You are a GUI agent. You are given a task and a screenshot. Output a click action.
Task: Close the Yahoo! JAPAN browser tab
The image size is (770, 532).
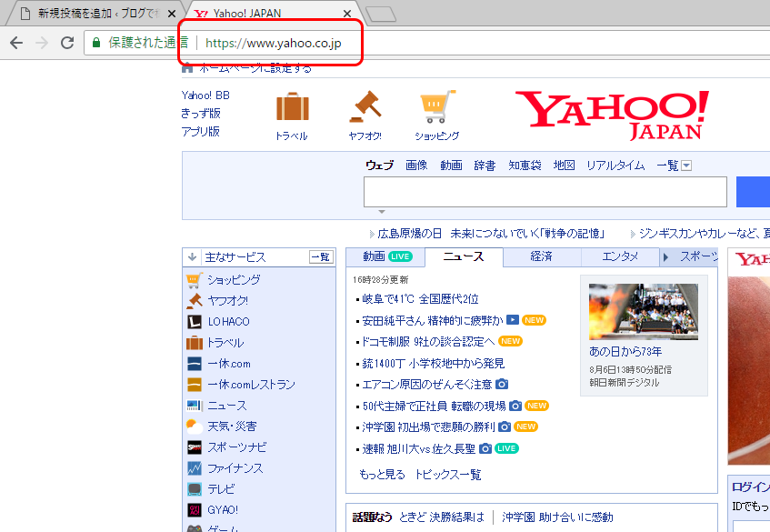tap(347, 14)
